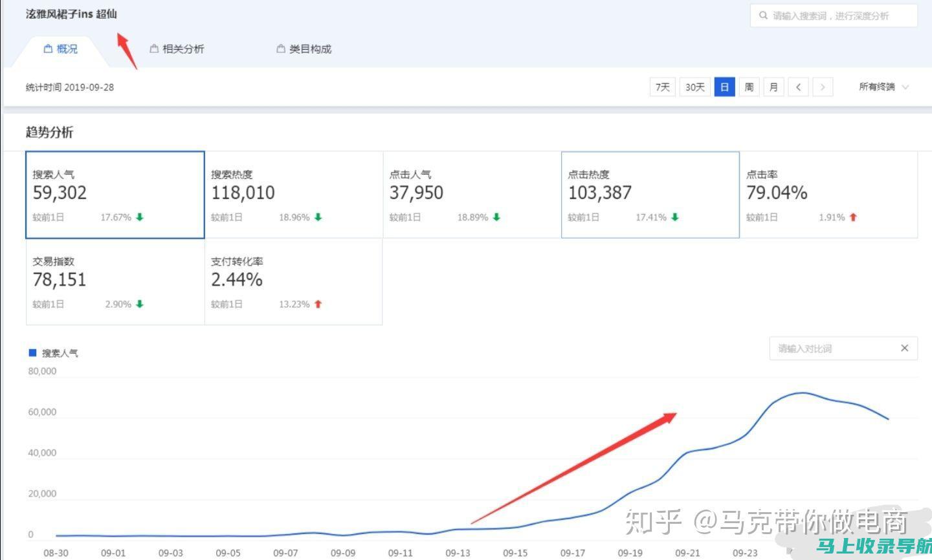
Task: Click the 支付转化率 up arrow 13.23%
Action: click(318, 304)
